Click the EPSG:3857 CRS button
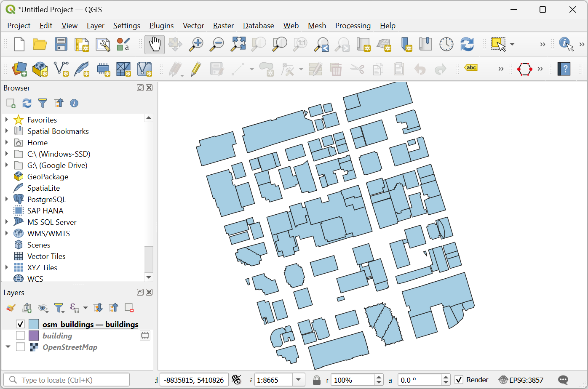The width and height of the screenshot is (588, 389). click(x=521, y=380)
